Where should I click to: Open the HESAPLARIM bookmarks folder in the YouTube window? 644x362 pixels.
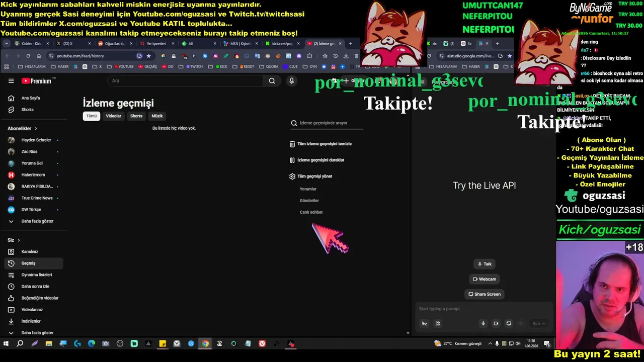point(32,66)
